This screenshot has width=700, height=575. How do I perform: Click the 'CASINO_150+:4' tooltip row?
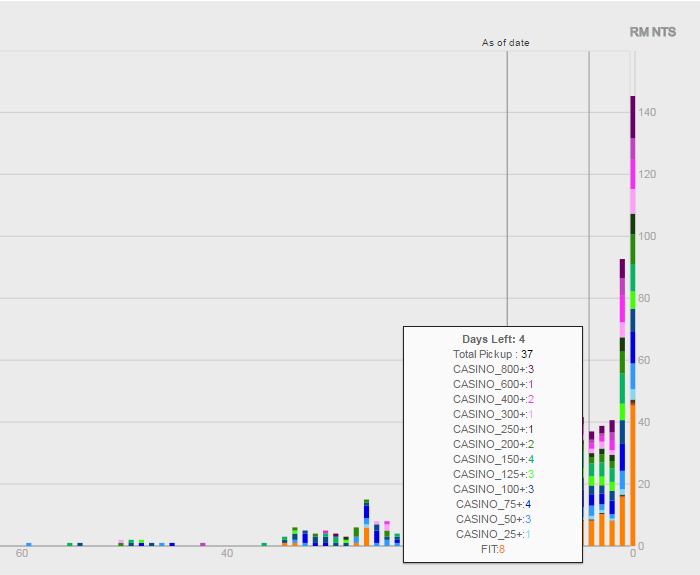coord(493,459)
